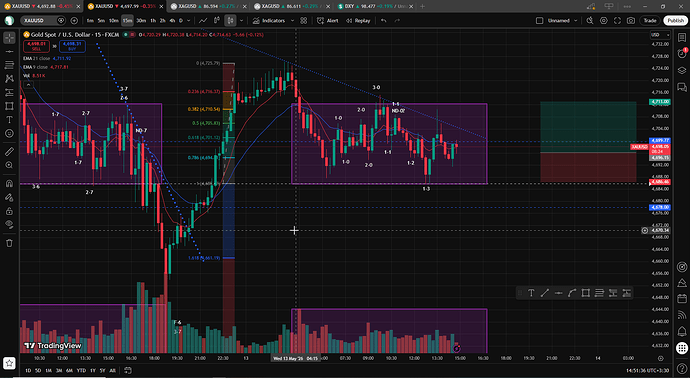
Task: Open a new tab with plus
Action: [x=422, y=6]
